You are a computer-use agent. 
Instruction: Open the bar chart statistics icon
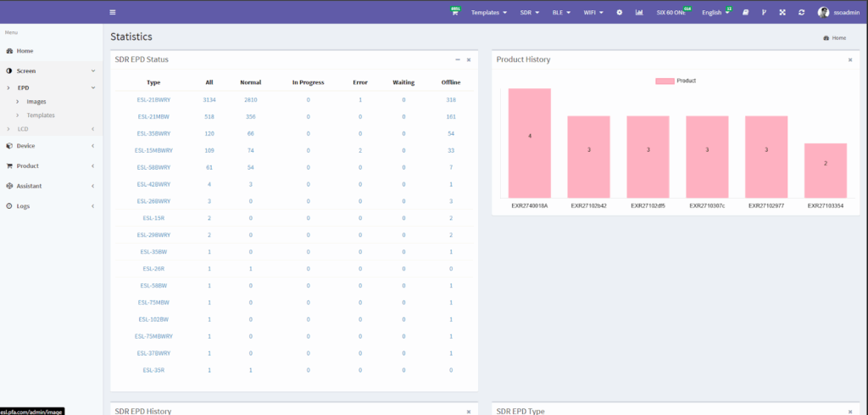pos(638,13)
